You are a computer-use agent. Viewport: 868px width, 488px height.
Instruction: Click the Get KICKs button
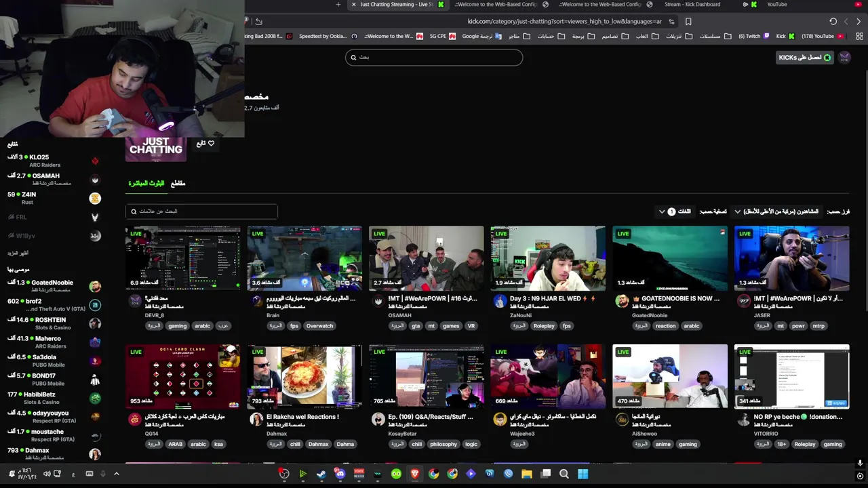[x=806, y=58]
